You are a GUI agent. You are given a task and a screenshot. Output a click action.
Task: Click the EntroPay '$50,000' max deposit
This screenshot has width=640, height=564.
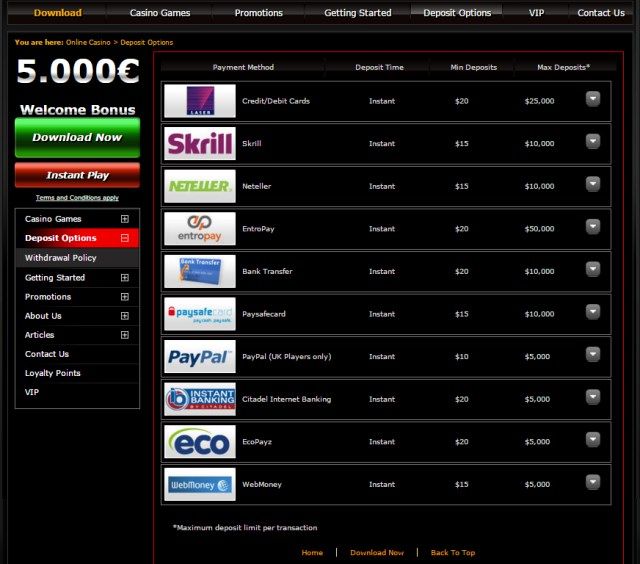tap(539, 229)
